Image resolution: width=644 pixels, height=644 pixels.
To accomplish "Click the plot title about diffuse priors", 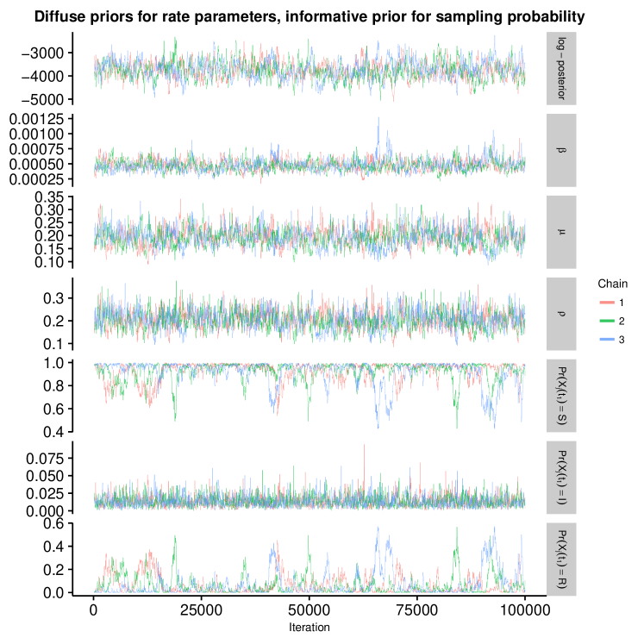I will tap(309, 17).
